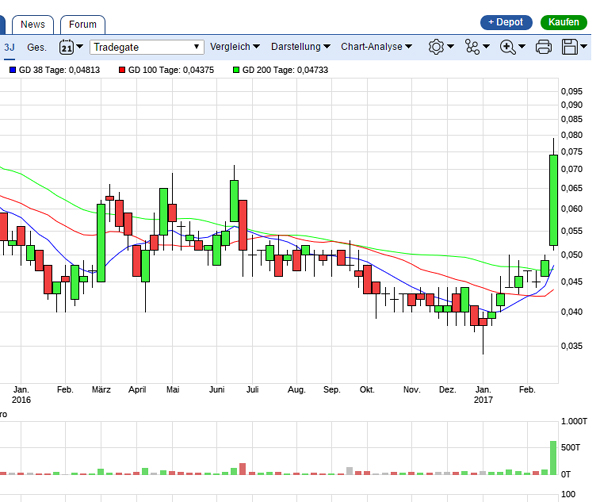Click the red GD 100 Tage swatch
Viewport: 600px width, 502px height.
[122, 70]
